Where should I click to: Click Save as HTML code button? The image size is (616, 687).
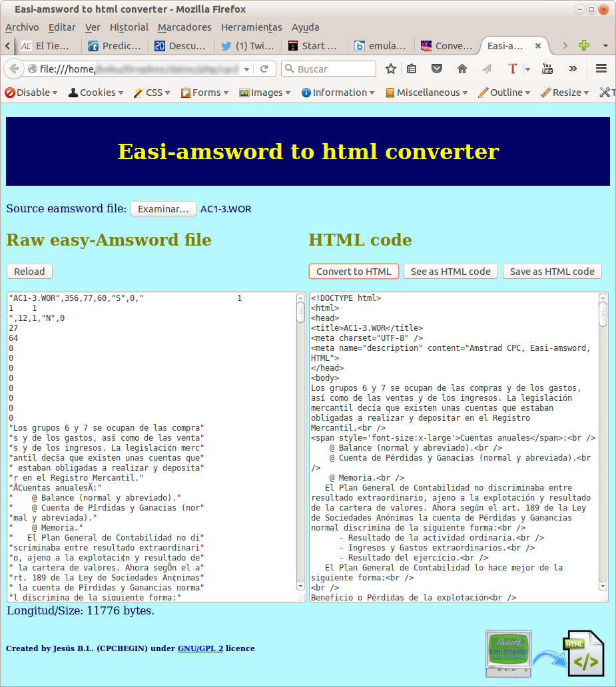point(552,271)
